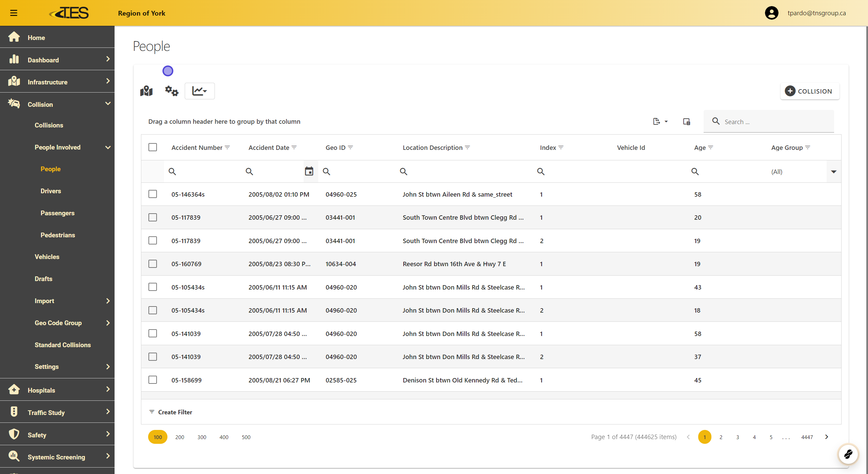Click the gears settings icon

171,91
